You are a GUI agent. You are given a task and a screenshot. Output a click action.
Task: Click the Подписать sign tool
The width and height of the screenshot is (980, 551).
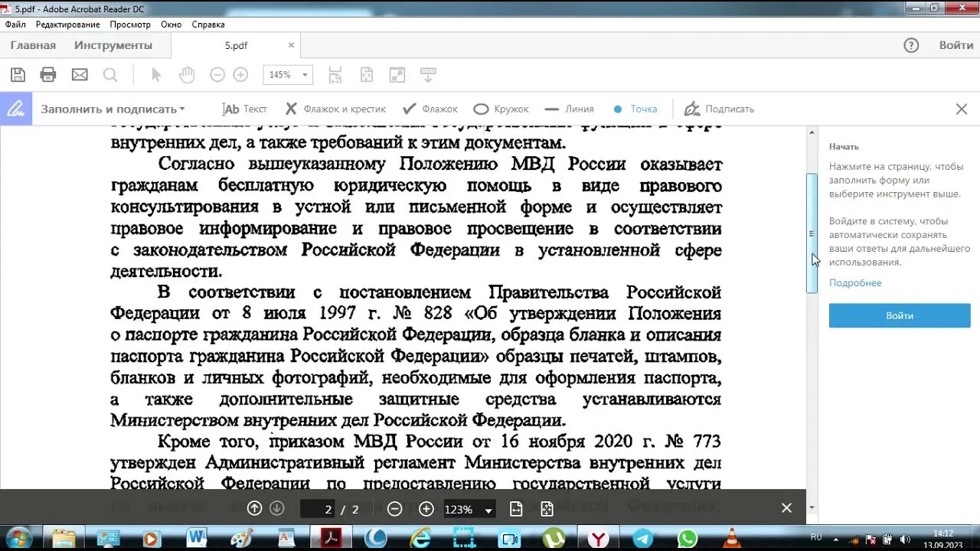click(719, 109)
